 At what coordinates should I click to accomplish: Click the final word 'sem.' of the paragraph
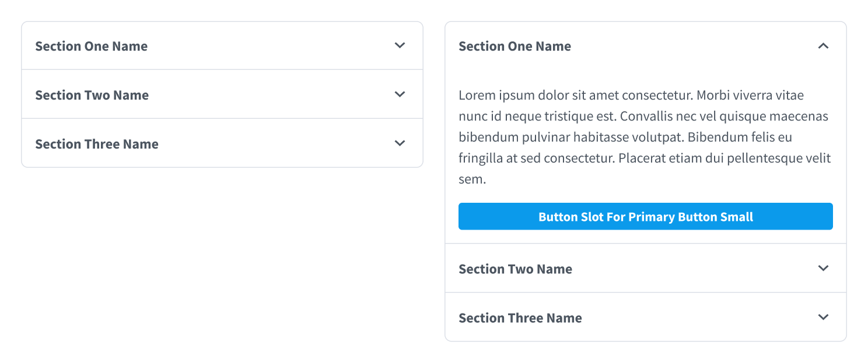pos(472,179)
